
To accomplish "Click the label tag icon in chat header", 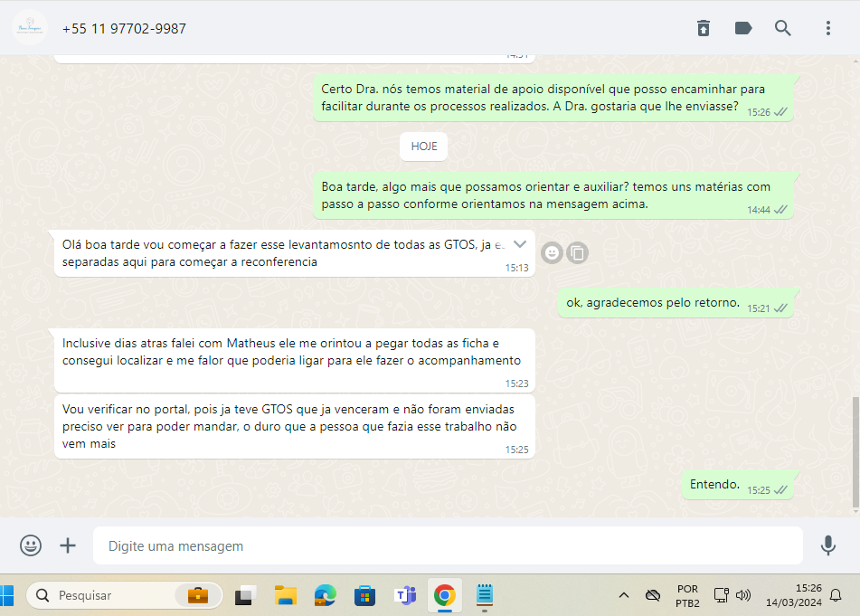I will 743,28.
